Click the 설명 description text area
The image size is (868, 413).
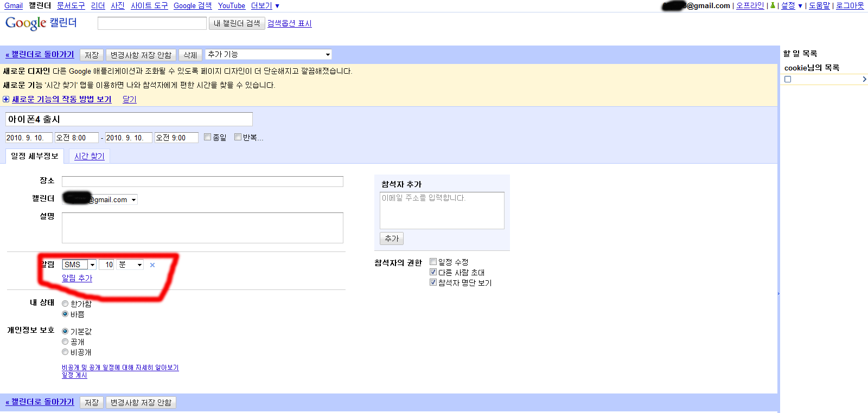pyautogui.click(x=202, y=228)
